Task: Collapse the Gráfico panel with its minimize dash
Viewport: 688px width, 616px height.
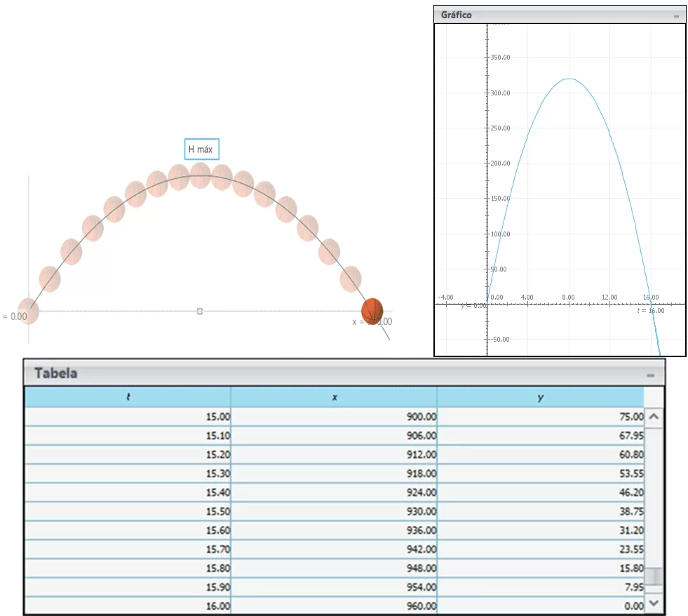Action: 676,16
